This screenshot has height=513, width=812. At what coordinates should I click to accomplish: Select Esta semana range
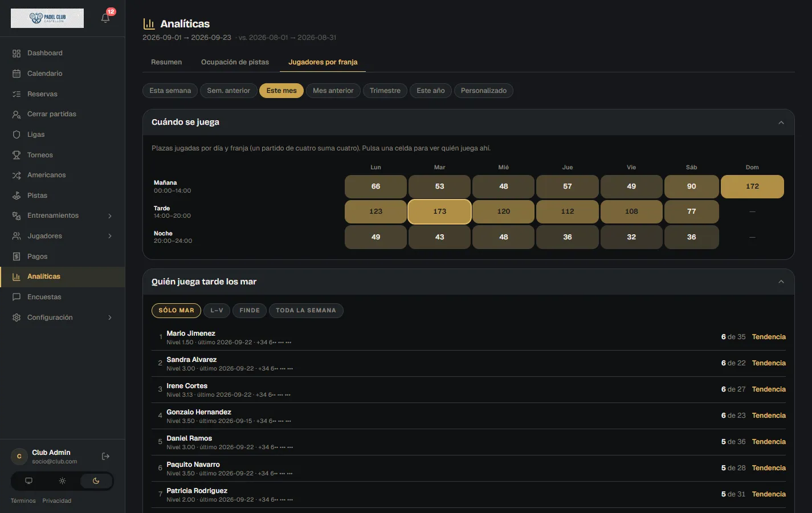[170, 91]
